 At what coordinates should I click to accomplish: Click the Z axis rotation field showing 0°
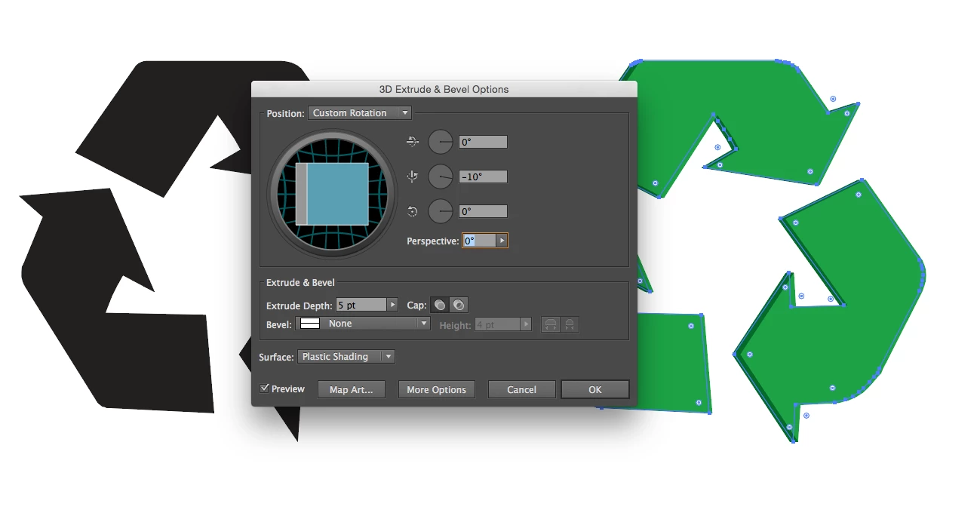tap(483, 211)
